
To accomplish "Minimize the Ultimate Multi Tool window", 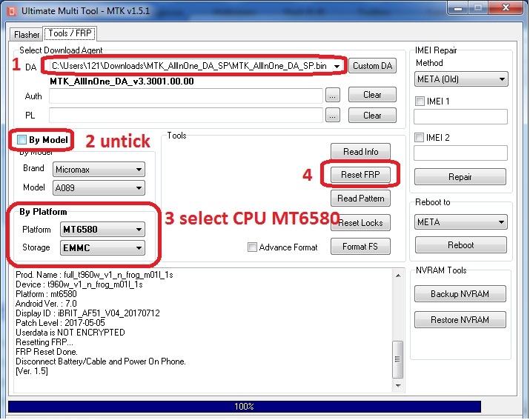I will [x=458, y=8].
